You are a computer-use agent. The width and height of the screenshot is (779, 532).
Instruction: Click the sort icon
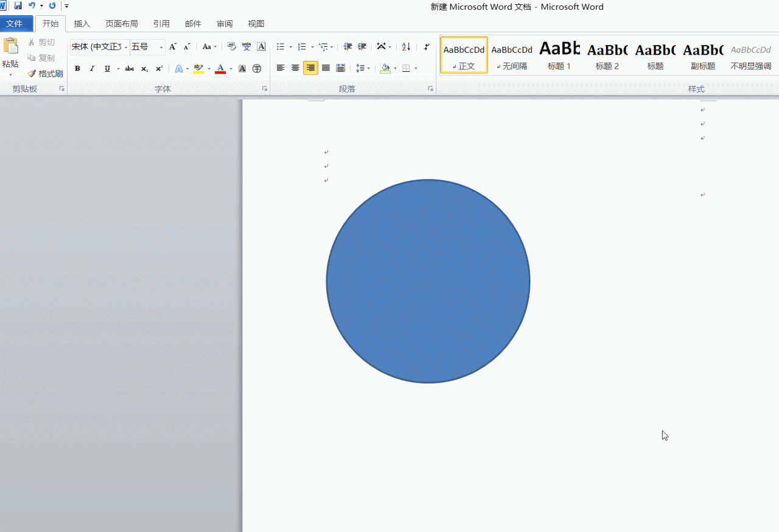tap(407, 47)
